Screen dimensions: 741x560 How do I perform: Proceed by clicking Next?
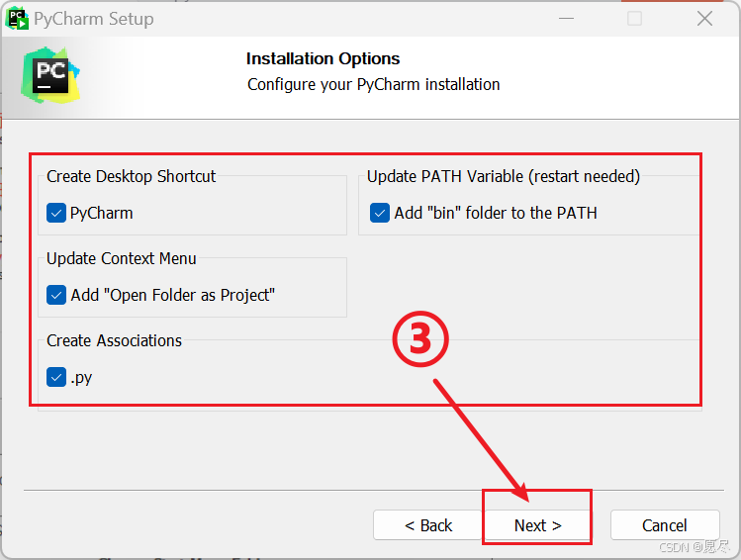coord(537,525)
